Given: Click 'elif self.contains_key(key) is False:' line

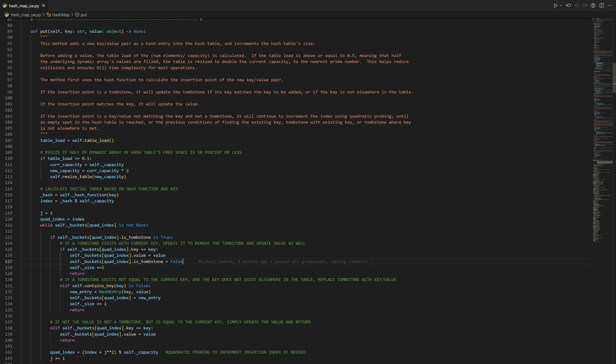Looking at the screenshot, I should pyautogui.click(x=105, y=286).
